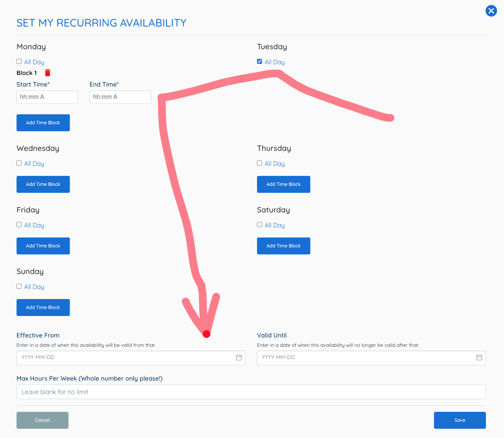Click the Max Hours Per Week input
This screenshot has width=504, height=438.
[251, 392]
